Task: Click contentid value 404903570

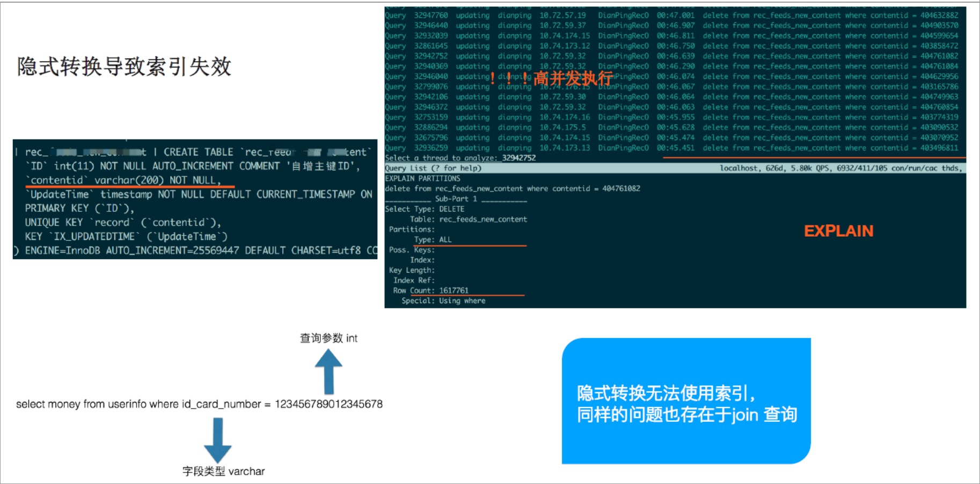Action: 939,26
